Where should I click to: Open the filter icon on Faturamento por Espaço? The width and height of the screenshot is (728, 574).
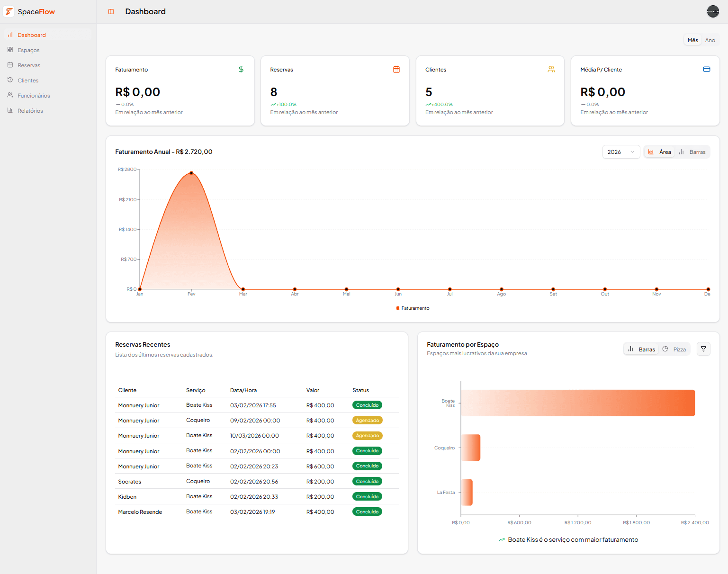coord(703,349)
